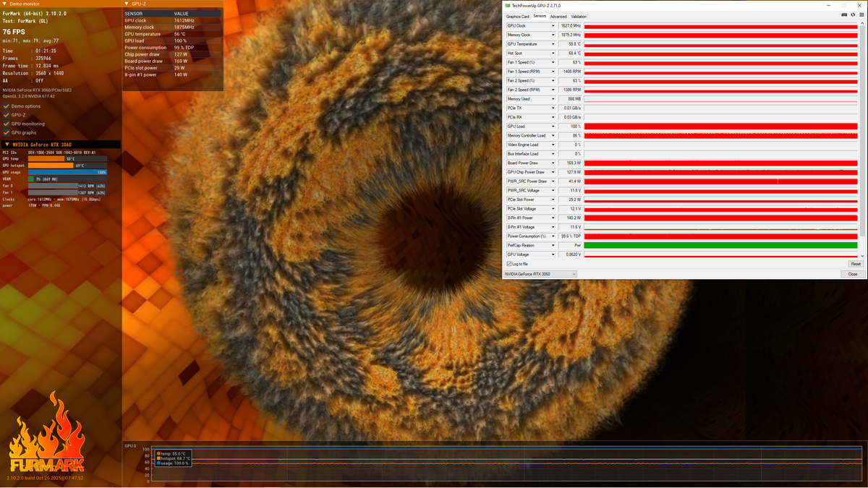Switch to the Graphics Card tab

[518, 17]
